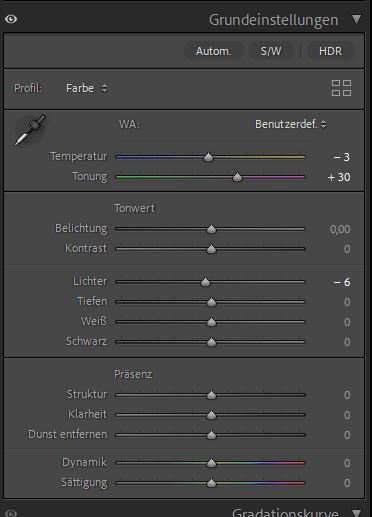Screen dimensions: 372x517
Task: Click the Präsenz section label
Action: tap(133, 374)
